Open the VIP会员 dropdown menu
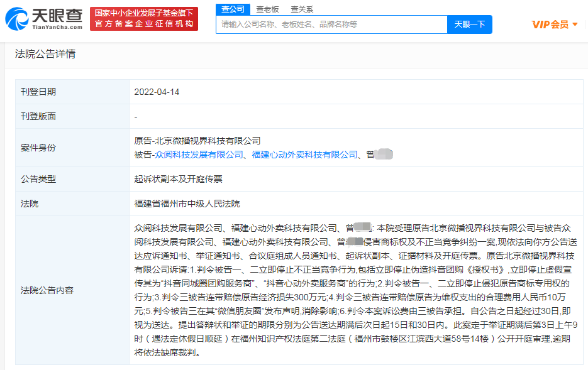Viewport: 588px width, 370px height. tap(554, 24)
